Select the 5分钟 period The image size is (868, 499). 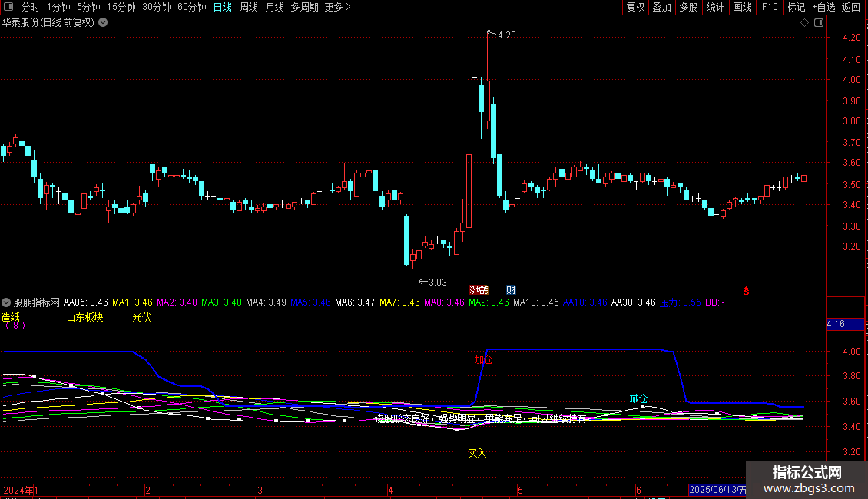88,7
